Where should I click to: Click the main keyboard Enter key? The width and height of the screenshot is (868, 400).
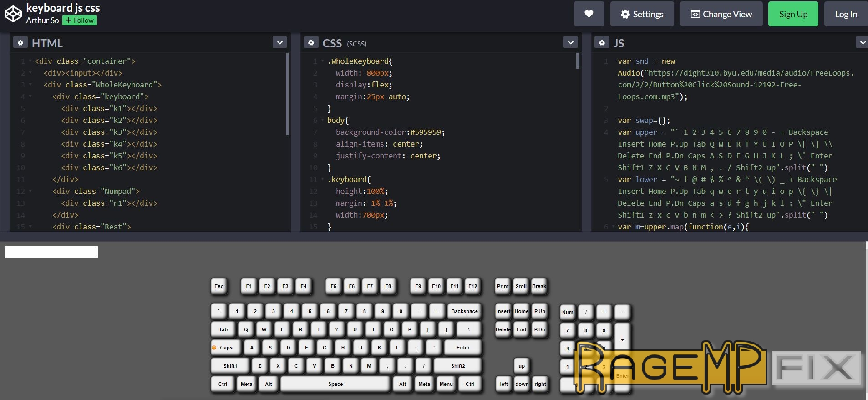point(463,348)
